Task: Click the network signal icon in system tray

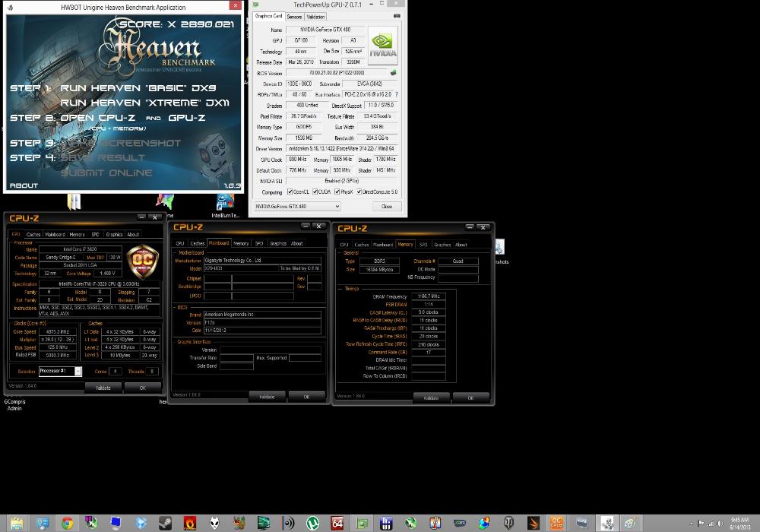Action: tap(711, 524)
